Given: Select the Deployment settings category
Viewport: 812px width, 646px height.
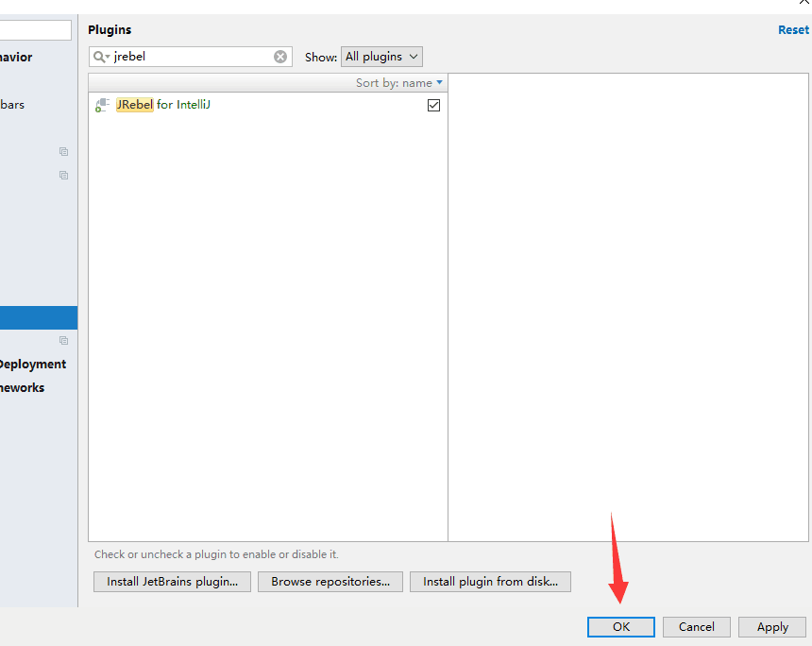Looking at the screenshot, I should coord(32,365).
